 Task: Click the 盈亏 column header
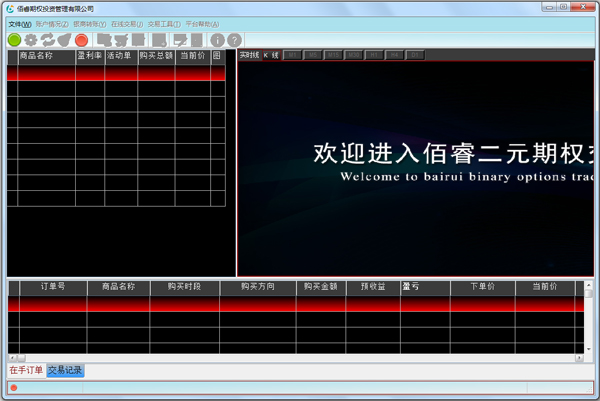click(x=426, y=287)
